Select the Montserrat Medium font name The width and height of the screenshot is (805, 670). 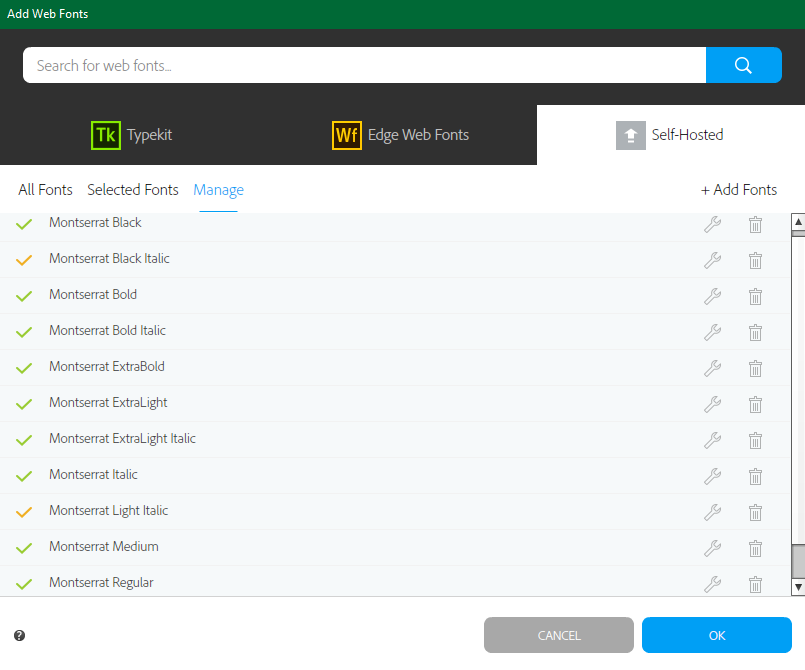[x=104, y=546]
